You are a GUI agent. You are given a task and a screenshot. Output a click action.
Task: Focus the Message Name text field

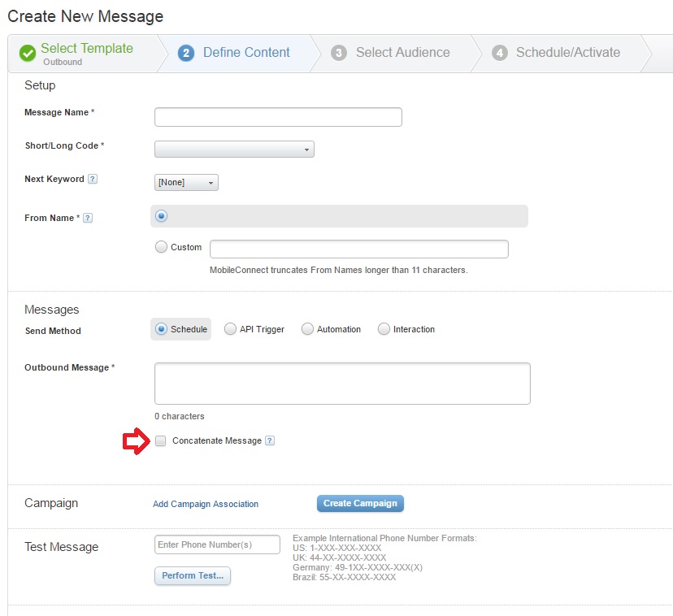click(278, 117)
